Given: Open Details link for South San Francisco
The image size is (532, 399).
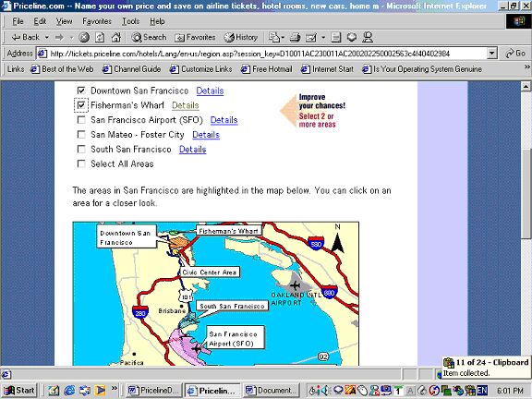Looking at the screenshot, I should tap(193, 150).
